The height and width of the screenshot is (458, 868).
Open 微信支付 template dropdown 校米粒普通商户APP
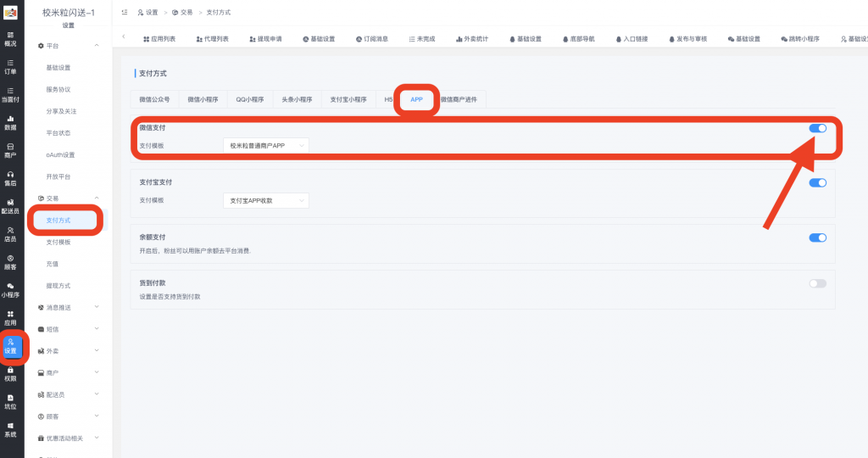pos(266,146)
